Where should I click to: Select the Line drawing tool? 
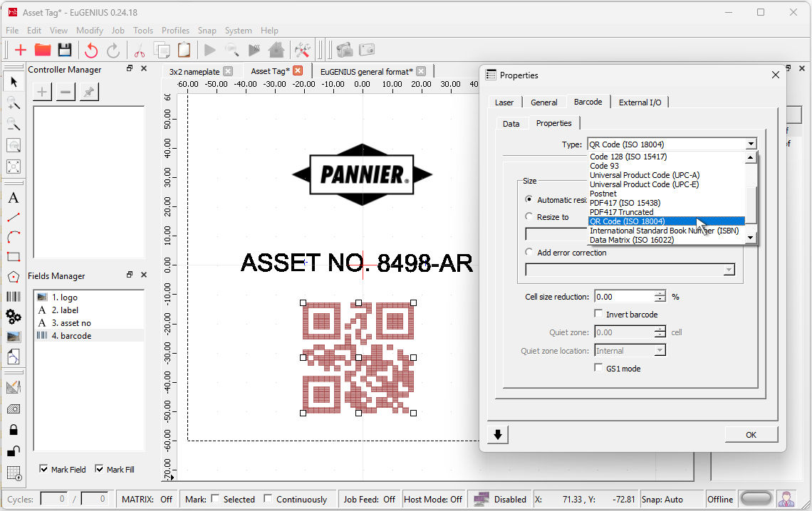[x=14, y=218]
